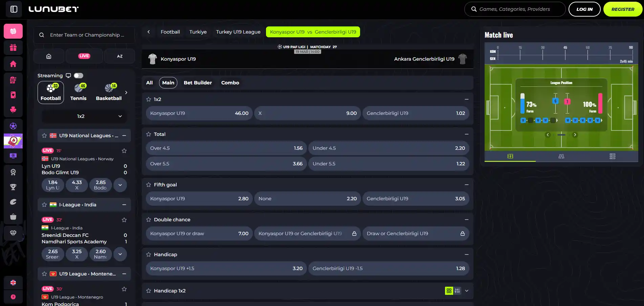This screenshot has height=306, width=644.
Task: Change language via the UK flag icon
Action: [13, 283]
